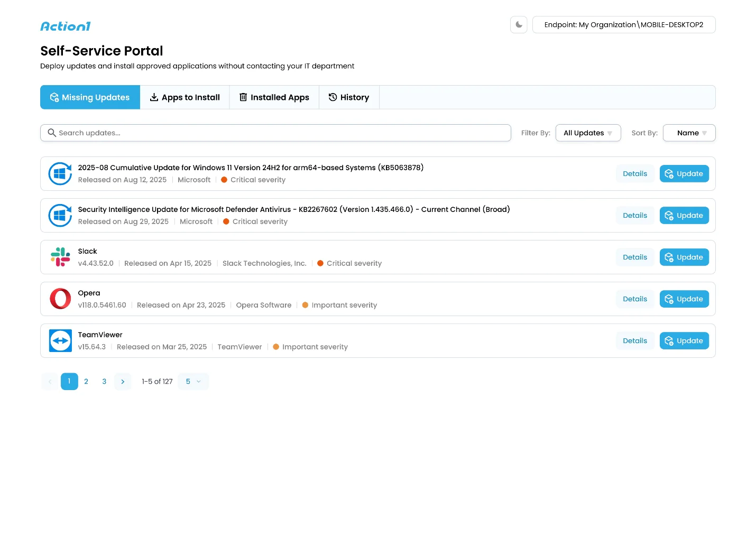Click the Slack app icon

(x=60, y=257)
